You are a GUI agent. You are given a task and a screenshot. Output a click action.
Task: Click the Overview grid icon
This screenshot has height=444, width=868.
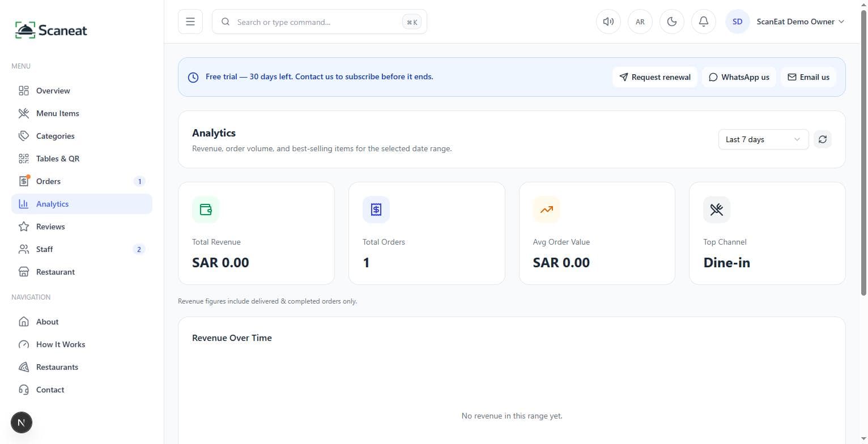coord(24,91)
